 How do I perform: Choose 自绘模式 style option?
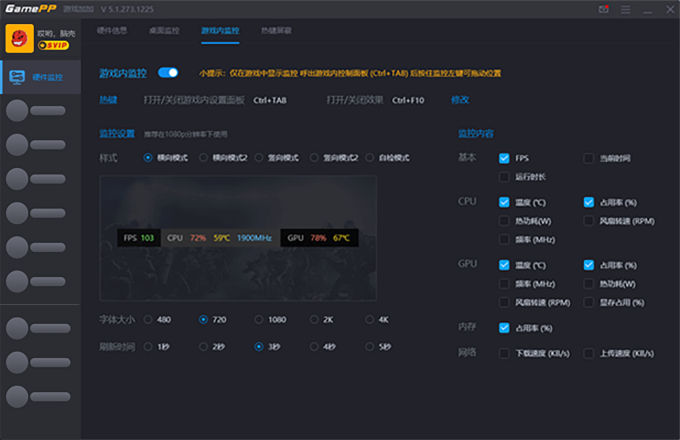(370, 158)
